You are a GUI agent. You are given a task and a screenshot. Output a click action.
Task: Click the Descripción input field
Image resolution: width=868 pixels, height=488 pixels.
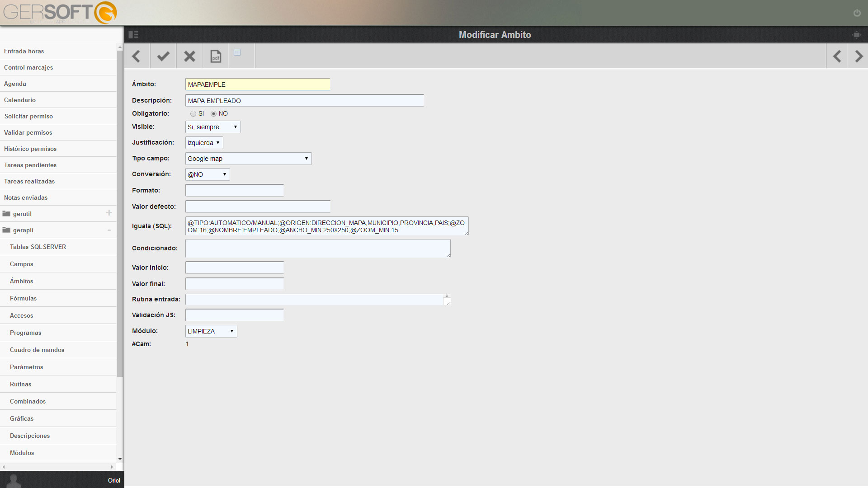305,101
